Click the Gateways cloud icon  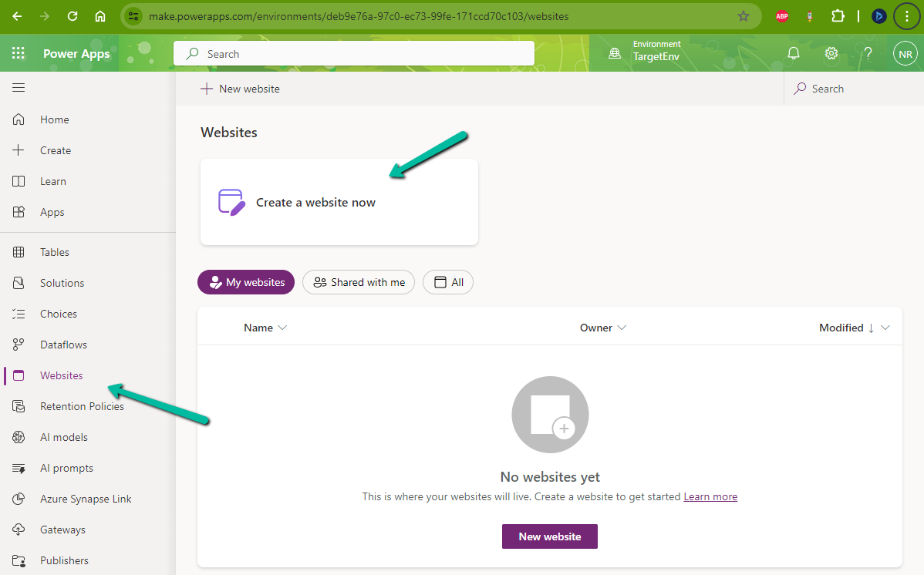pyautogui.click(x=19, y=530)
